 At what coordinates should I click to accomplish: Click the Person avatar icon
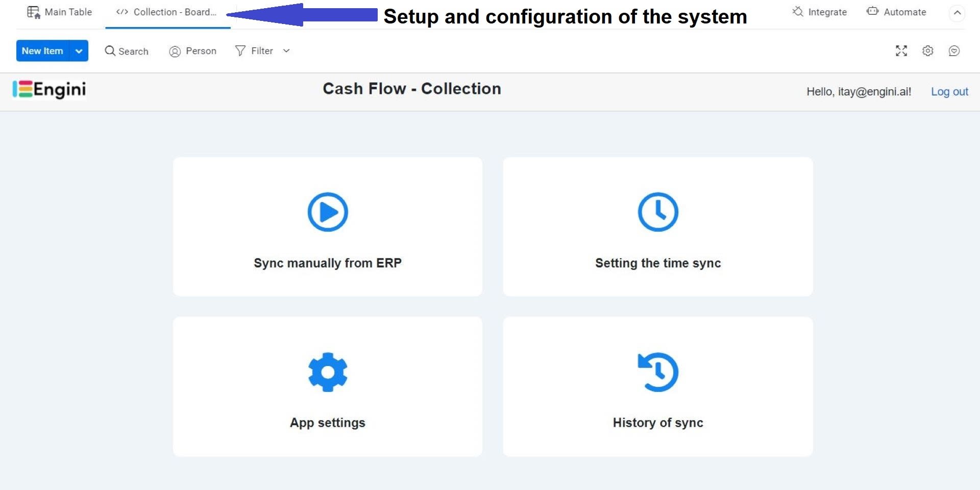[x=175, y=51]
